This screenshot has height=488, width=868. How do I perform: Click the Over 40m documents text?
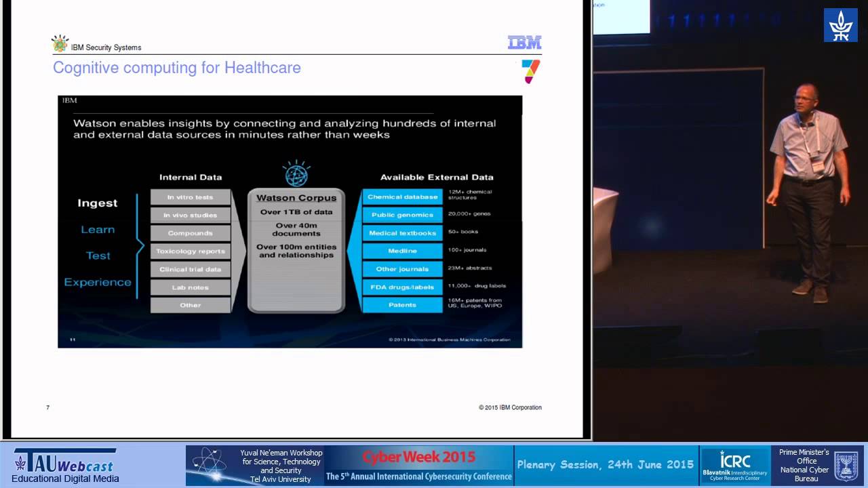(296, 229)
